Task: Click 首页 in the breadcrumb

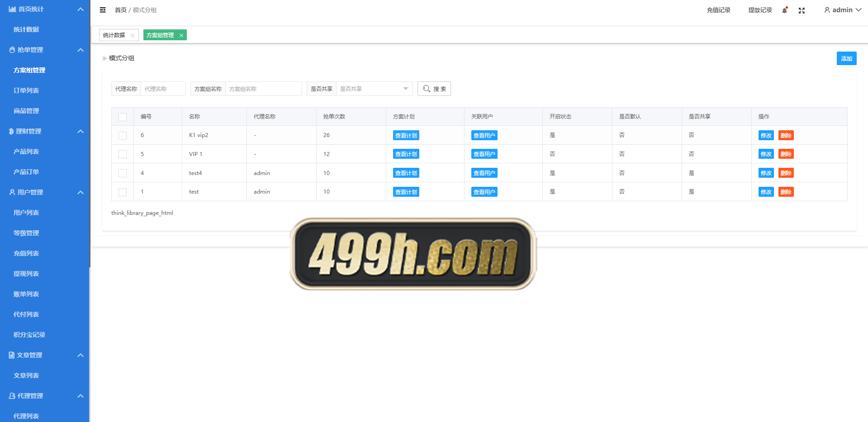Action: click(x=121, y=10)
